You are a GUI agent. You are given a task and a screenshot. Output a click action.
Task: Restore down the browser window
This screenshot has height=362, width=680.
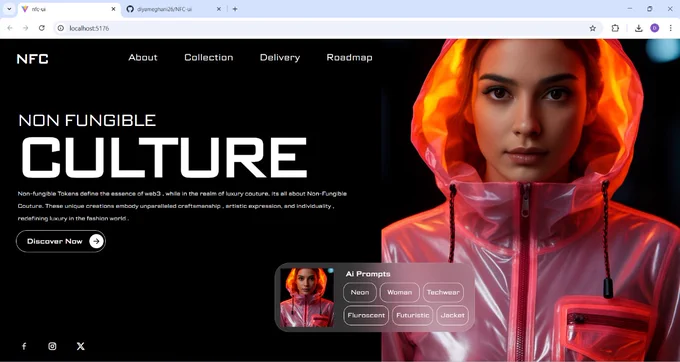tap(650, 9)
